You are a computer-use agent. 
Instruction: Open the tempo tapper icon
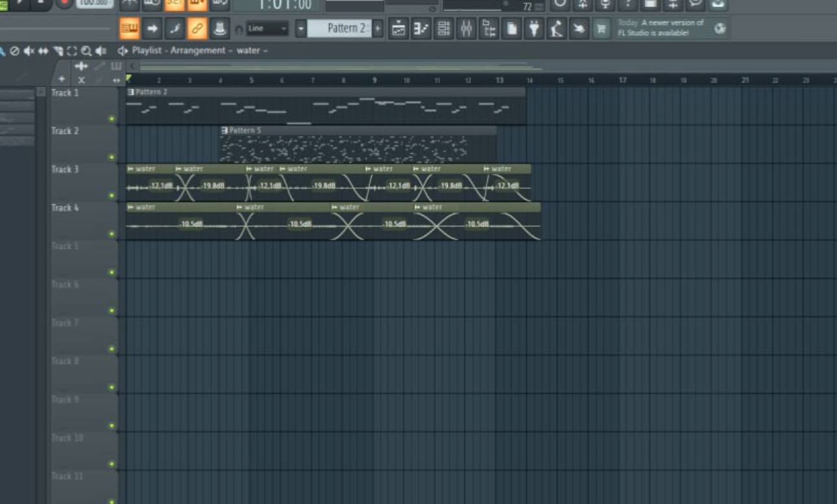(556, 29)
